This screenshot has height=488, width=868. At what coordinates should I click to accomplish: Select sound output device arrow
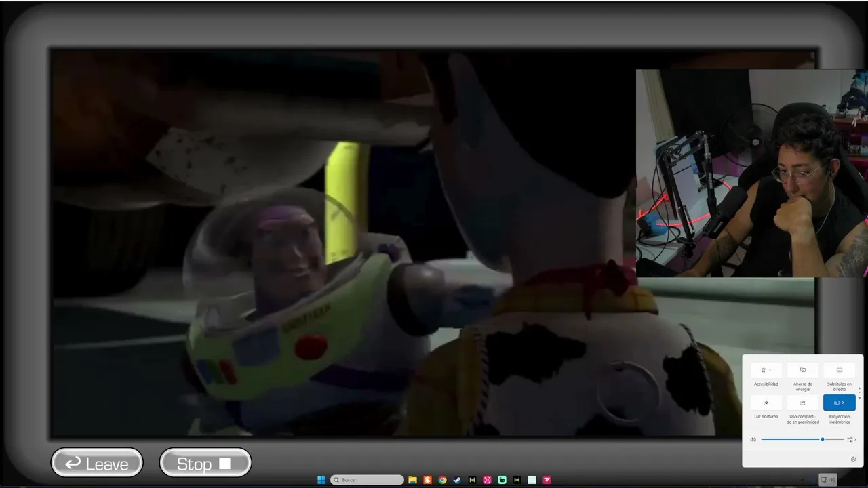[x=852, y=439]
